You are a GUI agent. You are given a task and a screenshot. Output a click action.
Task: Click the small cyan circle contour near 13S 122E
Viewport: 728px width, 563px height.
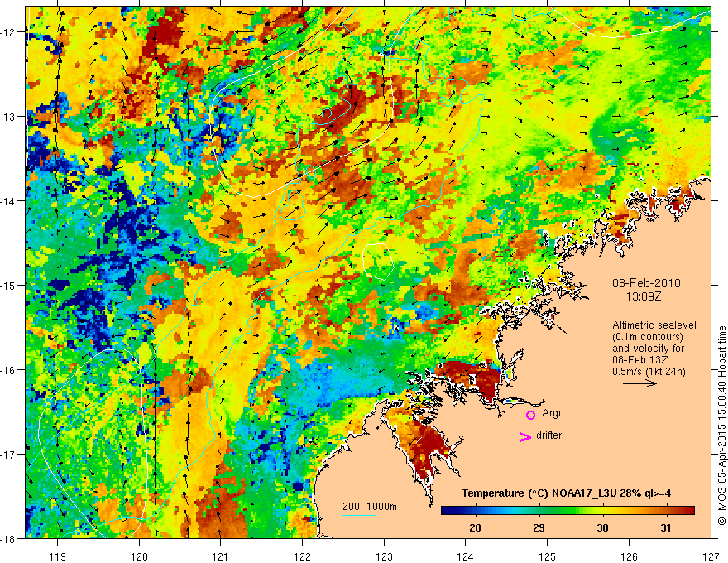pos(327,113)
